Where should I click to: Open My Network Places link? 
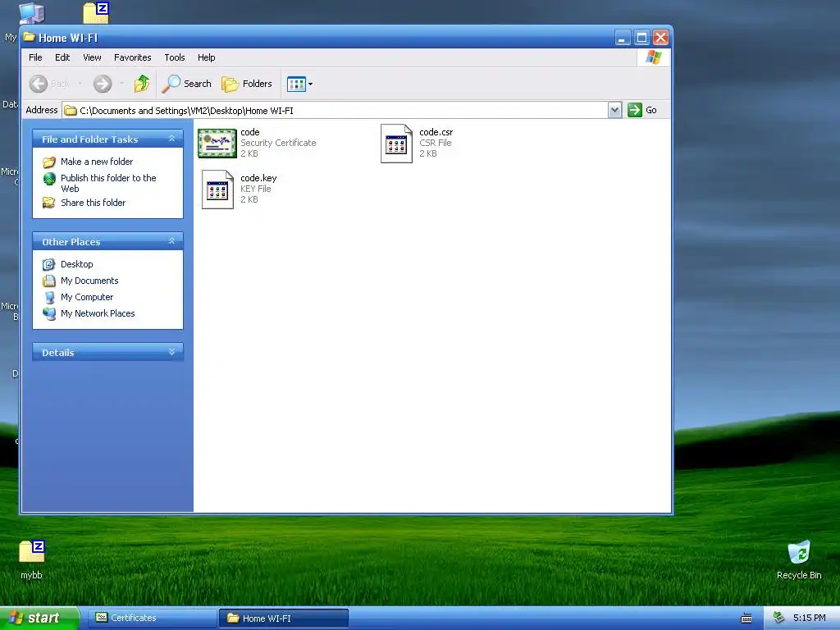point(98,313)
